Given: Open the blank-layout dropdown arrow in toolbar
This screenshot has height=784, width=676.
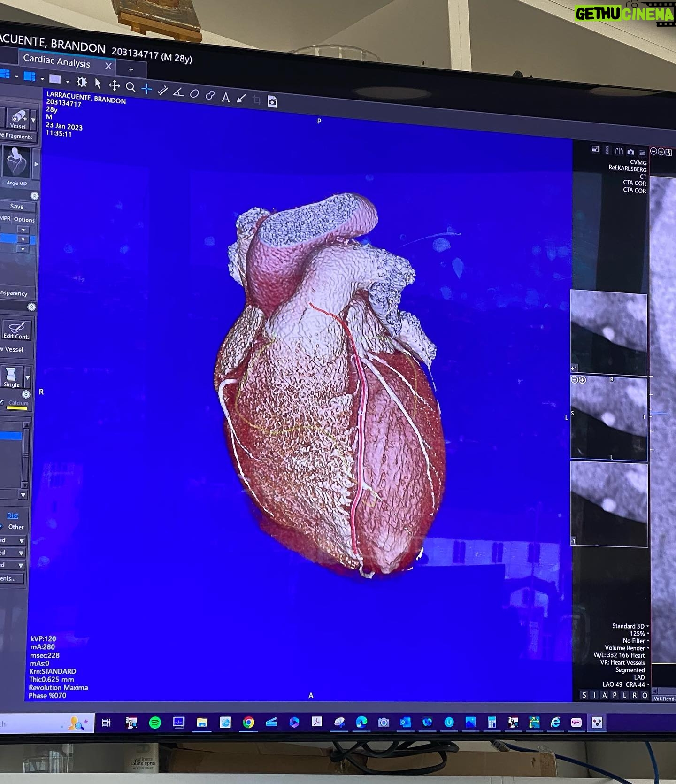Looking at the screenshot, I should 68,81.
